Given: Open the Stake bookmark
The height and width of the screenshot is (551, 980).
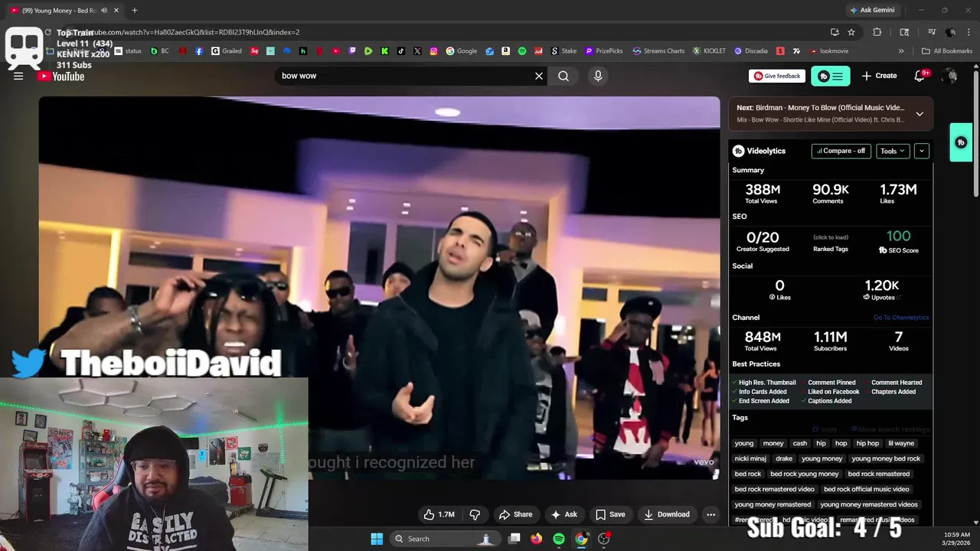Looking at the screenshot, I should 563,51.
